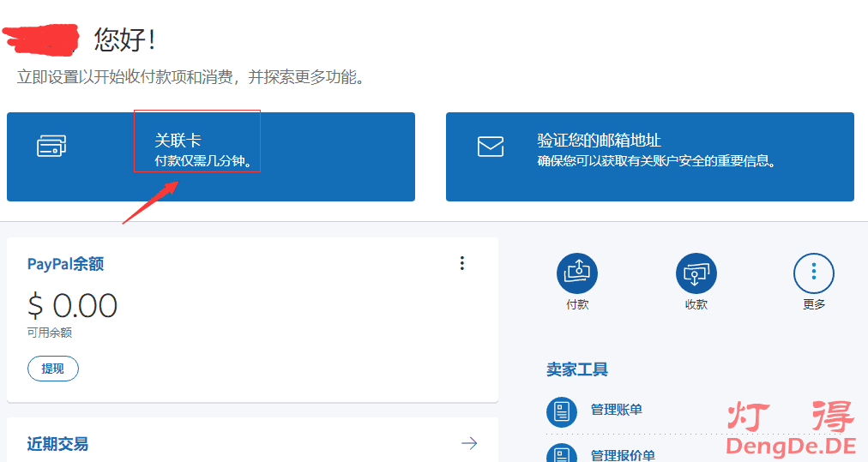Open the 管理报价单 text link
Screen dimensions: 868x462
(623, 454)
